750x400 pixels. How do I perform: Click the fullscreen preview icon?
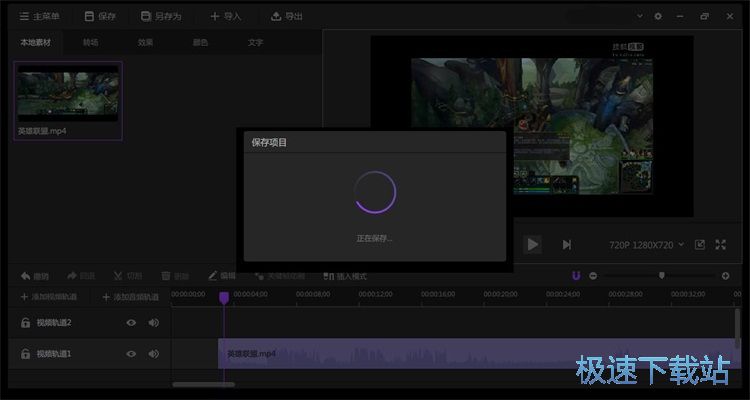pyautogui.click(x=720, y=245)
